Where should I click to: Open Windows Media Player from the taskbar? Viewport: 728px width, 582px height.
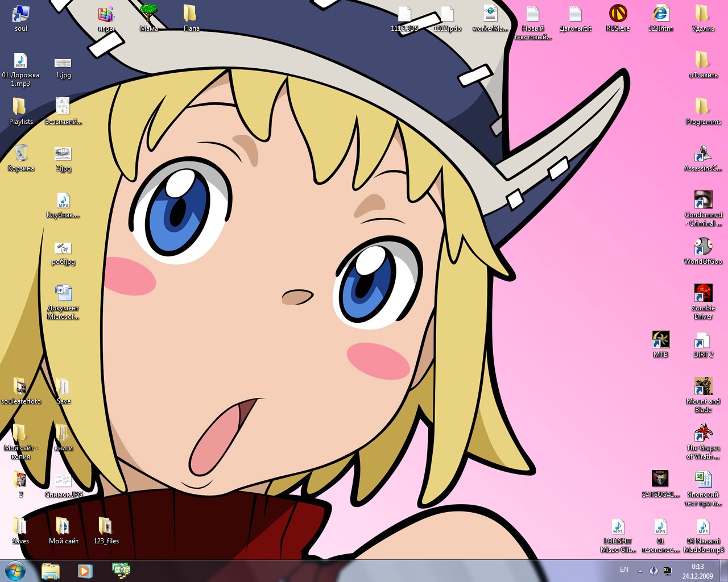(x=85, y=571)
